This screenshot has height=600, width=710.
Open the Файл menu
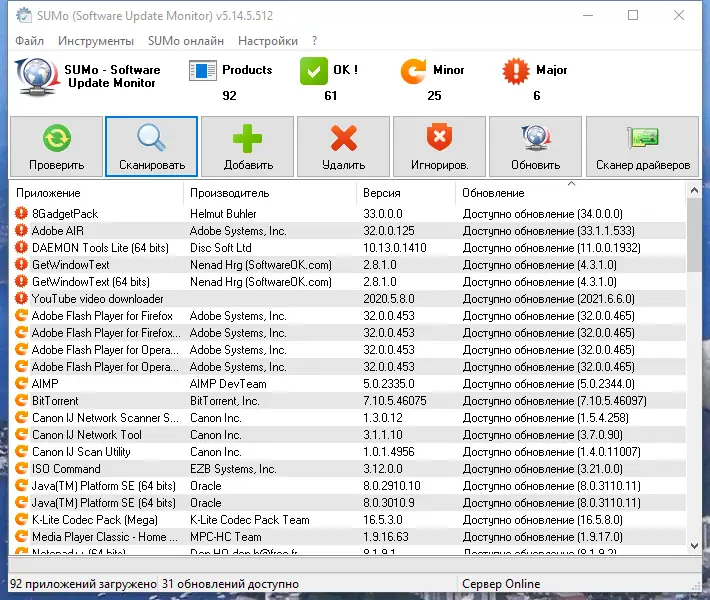[29, 41]
